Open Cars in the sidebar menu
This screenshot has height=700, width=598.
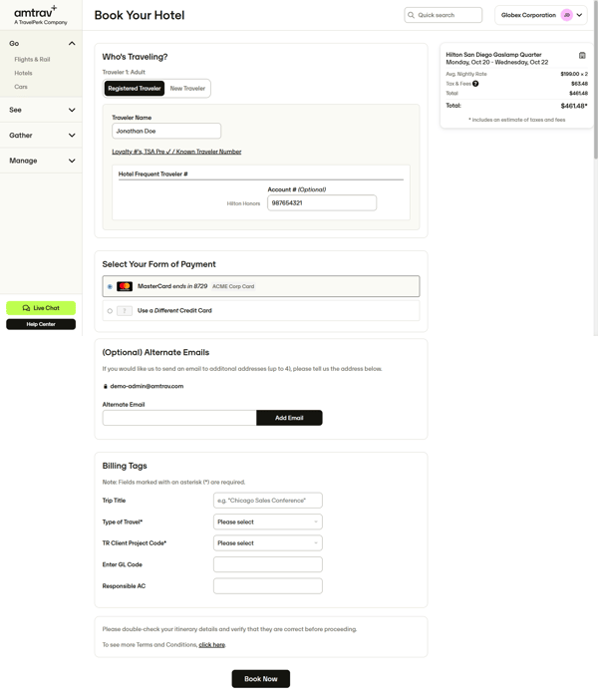(x=21, y=87)
